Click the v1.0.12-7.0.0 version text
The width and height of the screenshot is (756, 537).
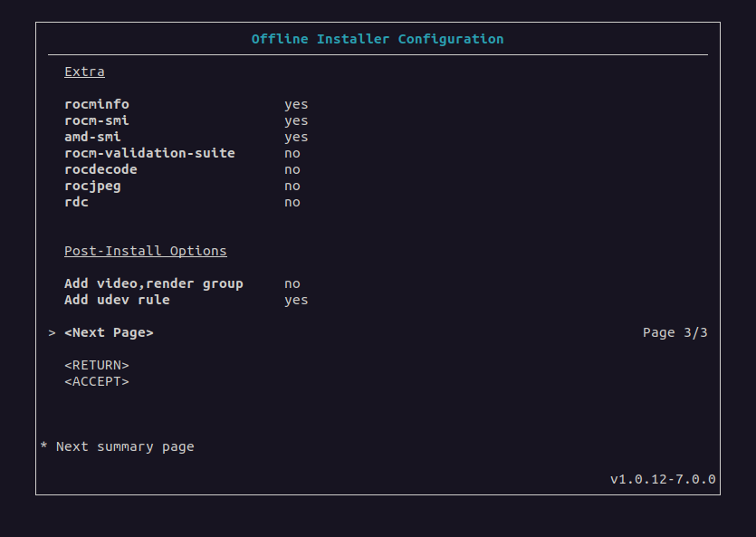[663, 479]
